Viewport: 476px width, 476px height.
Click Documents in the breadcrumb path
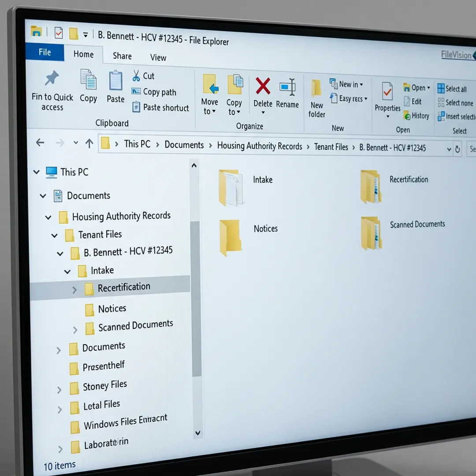point(184,145)
